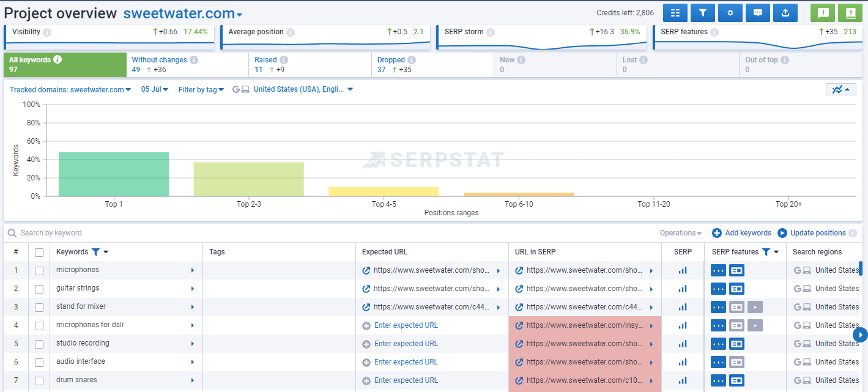Select the Dropped tab
This screenshot has height=392, width=868.
click(x=433, y=65)
